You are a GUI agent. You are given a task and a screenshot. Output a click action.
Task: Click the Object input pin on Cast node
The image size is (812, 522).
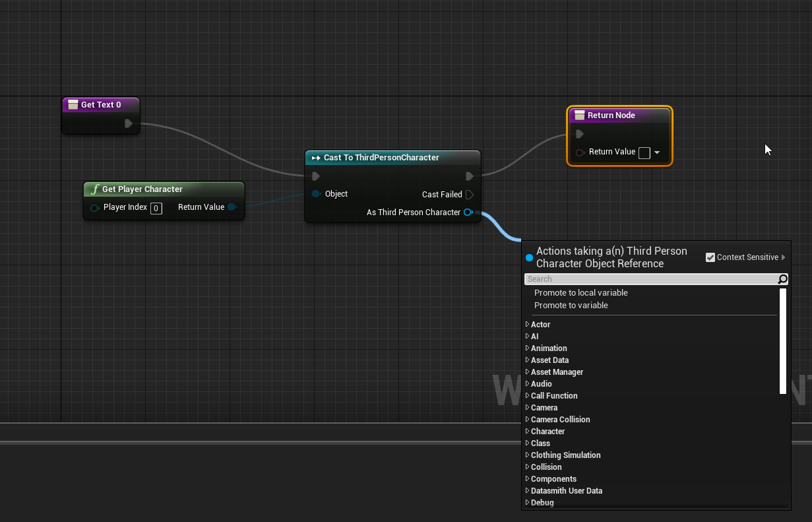click(x=317, y=194)
